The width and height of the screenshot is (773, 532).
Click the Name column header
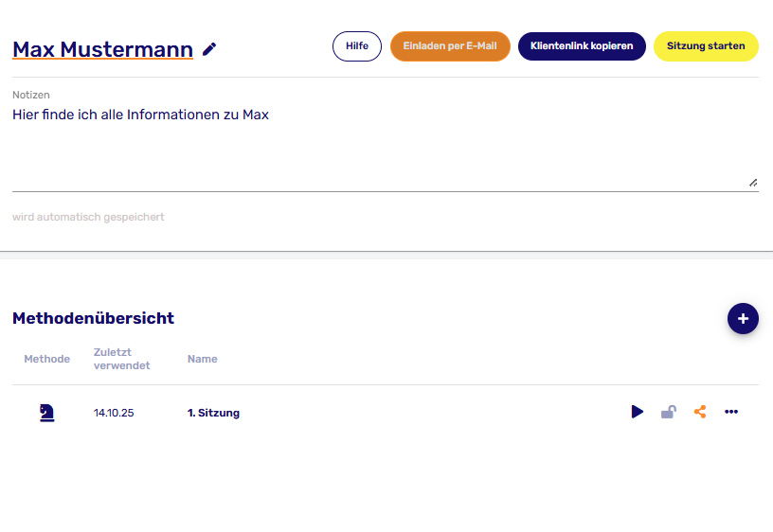coord(203,359)
